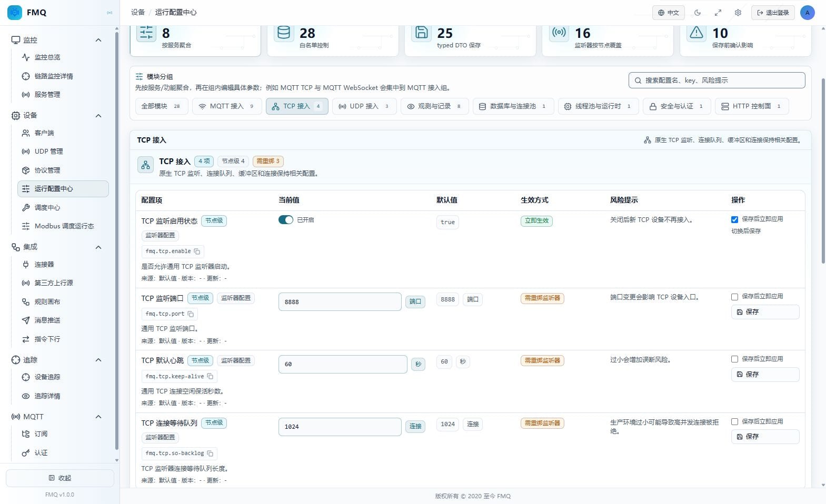Switch to the UDP 接入 module tab
Image resolution: width=826 pixels, height=504 pixels.
click(364, 106)
